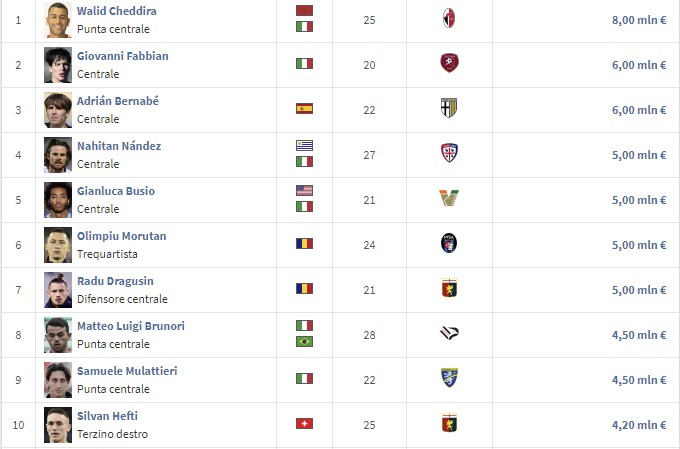The width and height of the screenshot is (680, 449).
Task: Select the Cagliari crest in Nahitan Nández's row
Action: [448, 153]
